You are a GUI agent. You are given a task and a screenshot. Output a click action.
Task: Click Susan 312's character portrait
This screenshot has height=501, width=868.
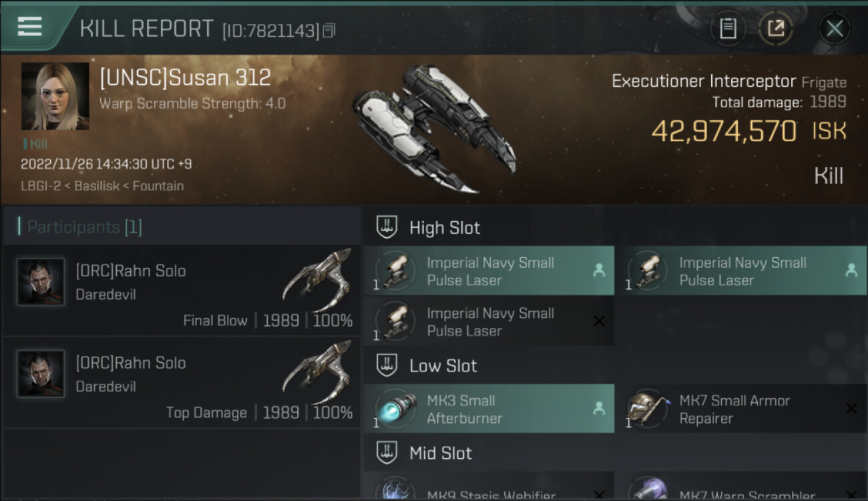[55, 96]
